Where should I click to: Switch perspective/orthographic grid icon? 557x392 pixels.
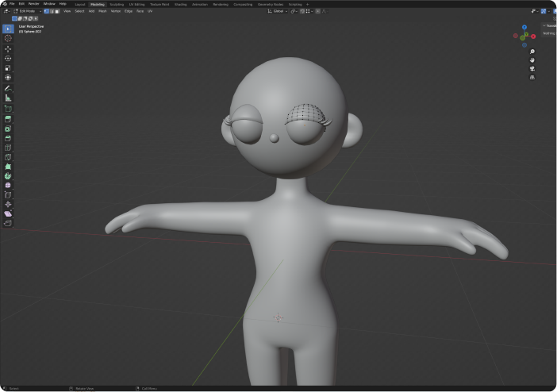(x=532, y=78)
